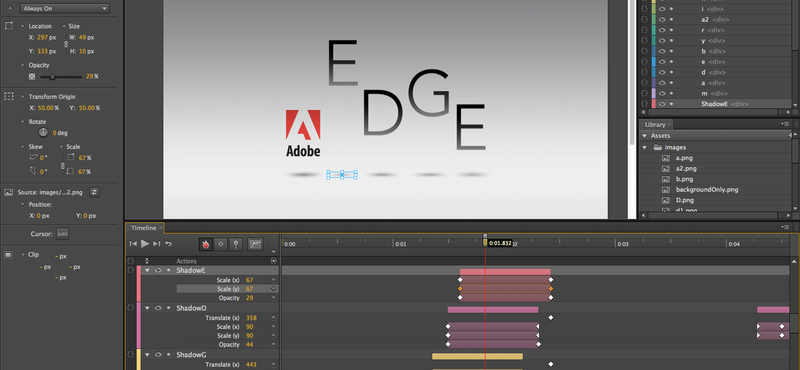
Task: Add keyframe for ShadowE Scale (x)
Action: pyautogui.click(x=273, y=280)
